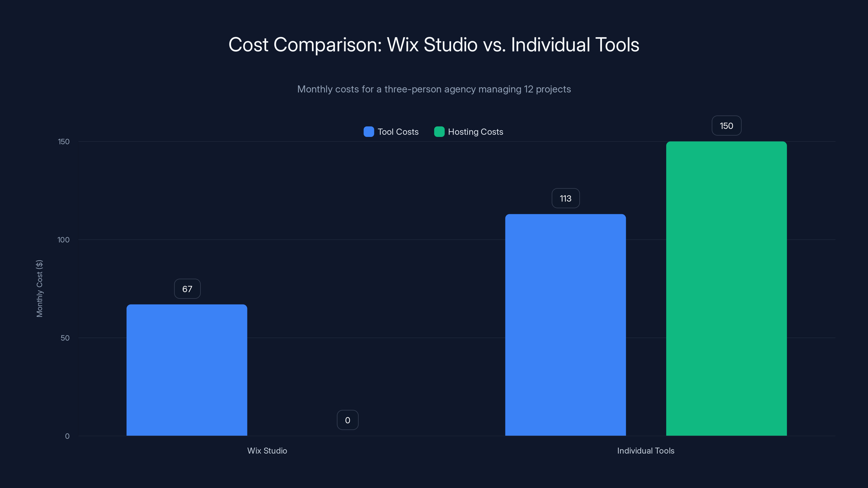Click the chart title Cost Comparison

[x=434, y=44]
